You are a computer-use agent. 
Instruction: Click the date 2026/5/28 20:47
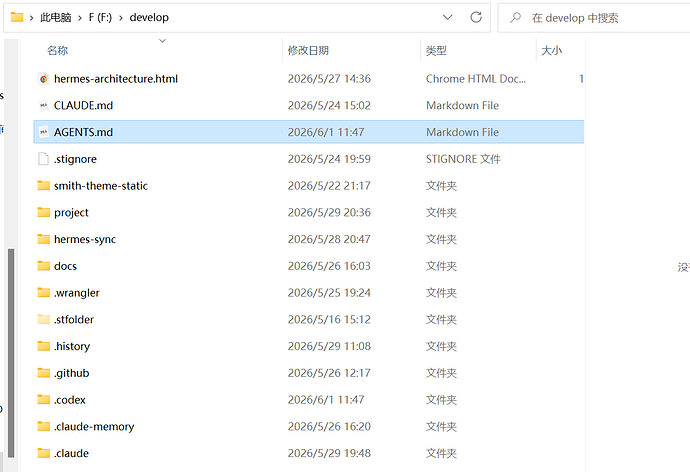[329, 239]
